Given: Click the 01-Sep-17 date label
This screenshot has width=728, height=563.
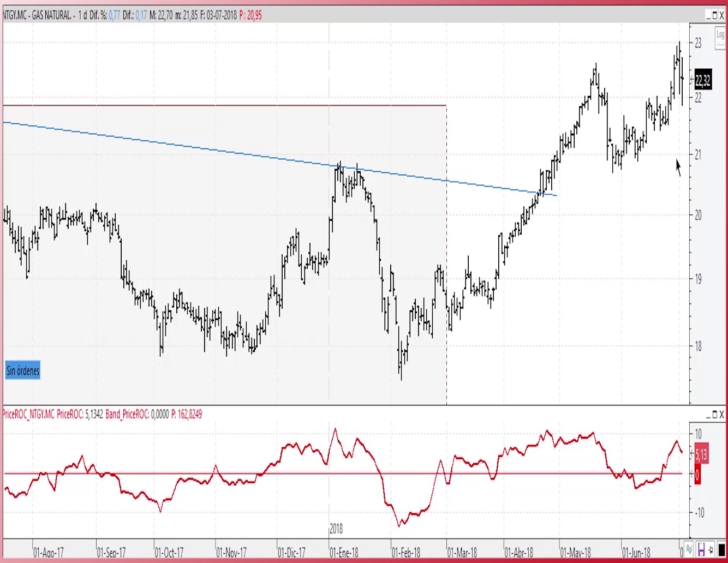Looking at the screenshot, I should (111, 552).
